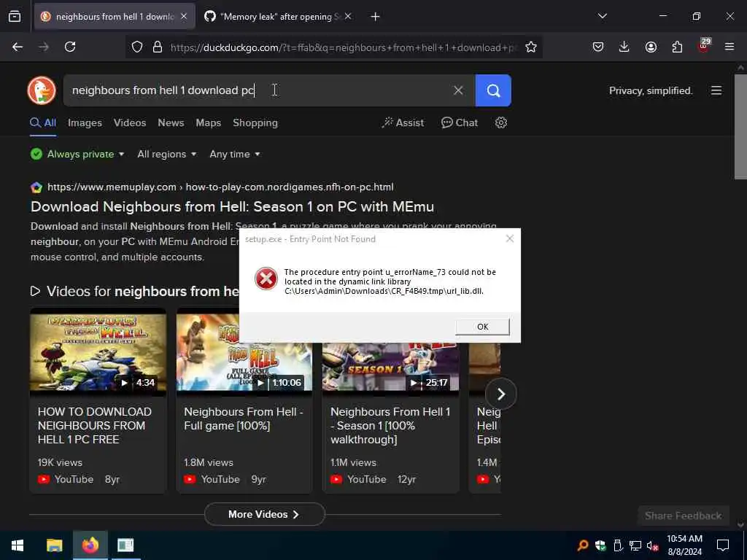Viewport: 747px width, 560px height.
Task: Click the search input field
Action: pyautogui.click(x=258, y=90)
